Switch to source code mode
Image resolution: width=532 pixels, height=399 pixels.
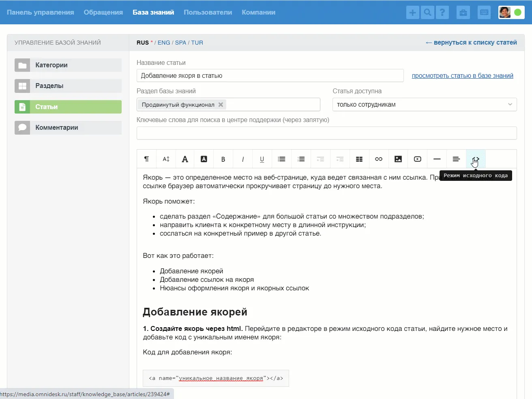(x=476, y=159)
